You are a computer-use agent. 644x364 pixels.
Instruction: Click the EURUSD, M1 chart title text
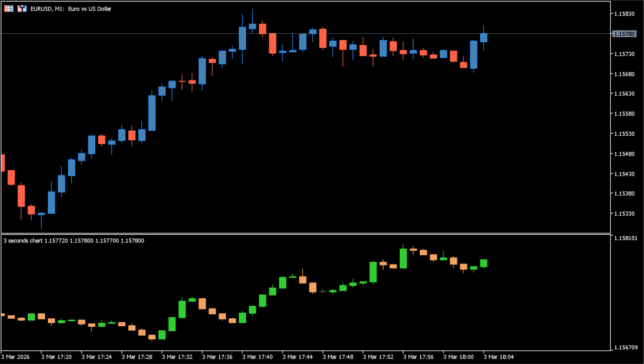[x=71, y=9]
